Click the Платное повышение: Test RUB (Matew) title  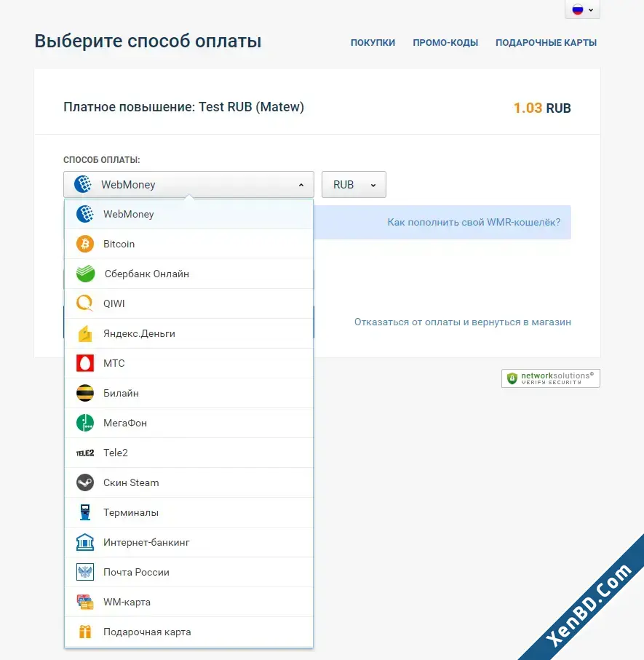pyautogui.click(x=183, y=107)
